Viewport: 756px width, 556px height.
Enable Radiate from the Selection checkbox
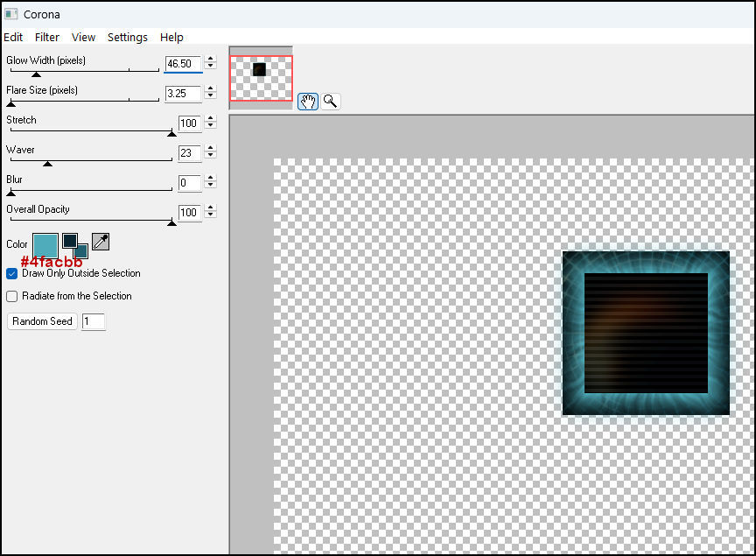point(12,296)
